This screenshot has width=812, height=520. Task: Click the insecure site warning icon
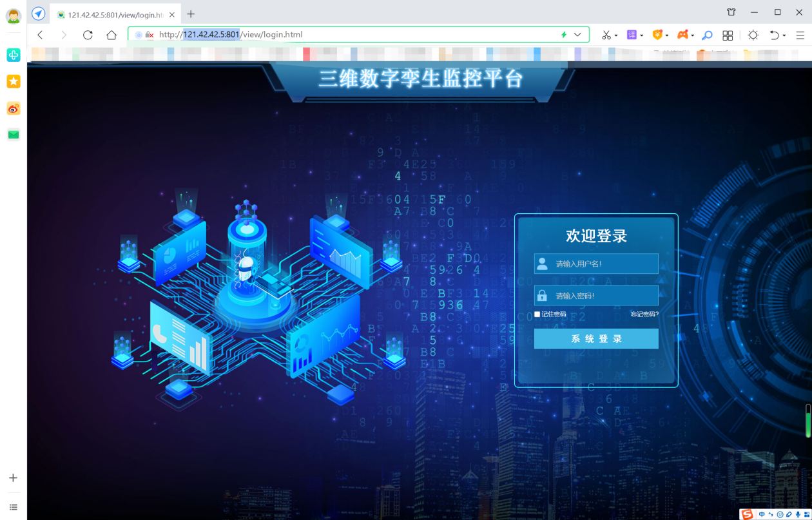click(x=150, y=35)
